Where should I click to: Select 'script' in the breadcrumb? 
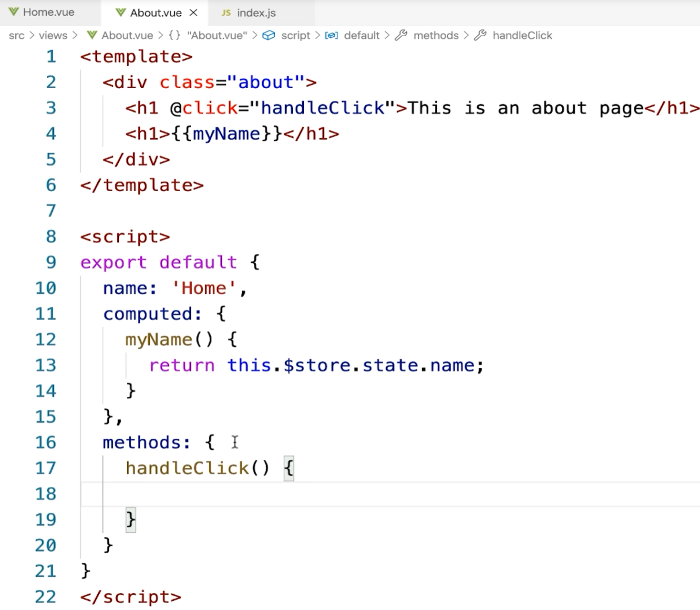(296, 36)
